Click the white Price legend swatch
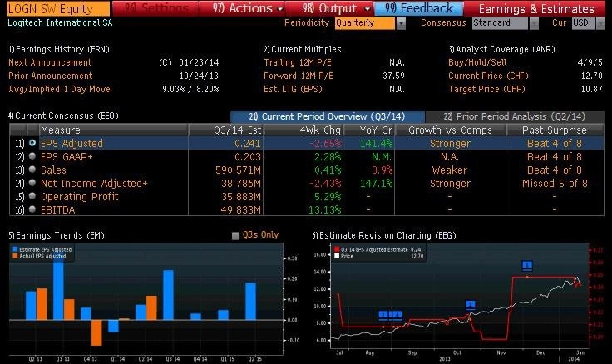The height and width of the screenshot is (364, 612). point(337,256)
